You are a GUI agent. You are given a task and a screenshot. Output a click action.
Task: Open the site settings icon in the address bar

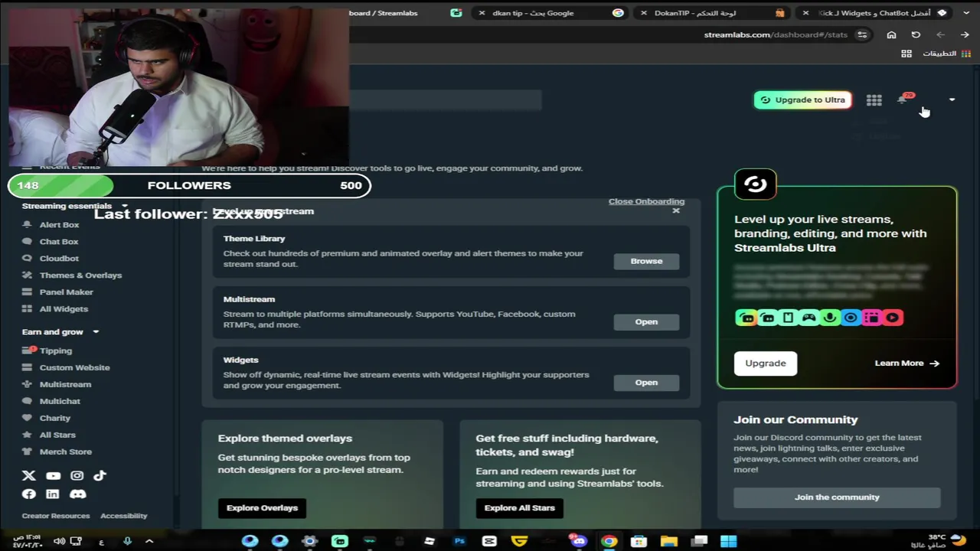click(862, 34)
